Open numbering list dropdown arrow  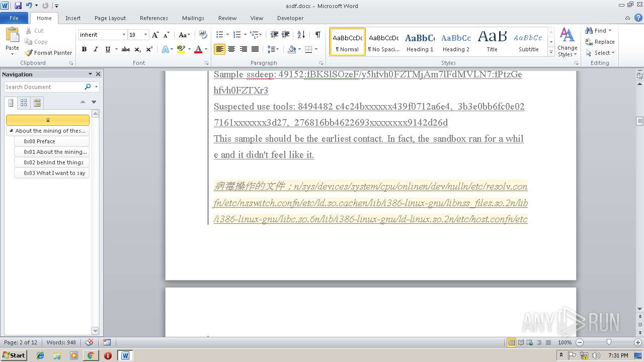(x=246, y=35)
